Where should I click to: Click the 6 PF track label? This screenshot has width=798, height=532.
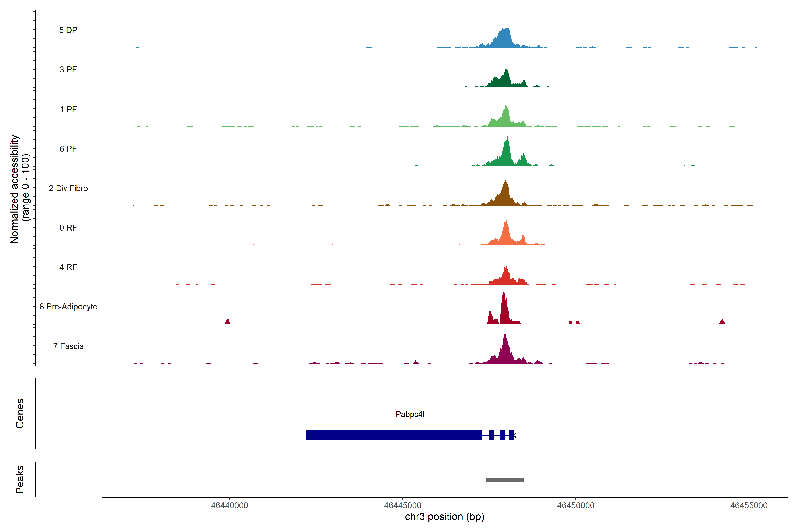coord(68,149)
